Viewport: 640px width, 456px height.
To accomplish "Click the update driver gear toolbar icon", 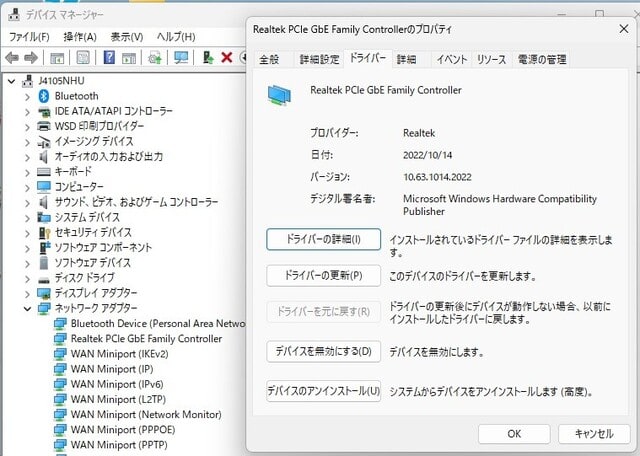I will [155, 58].
